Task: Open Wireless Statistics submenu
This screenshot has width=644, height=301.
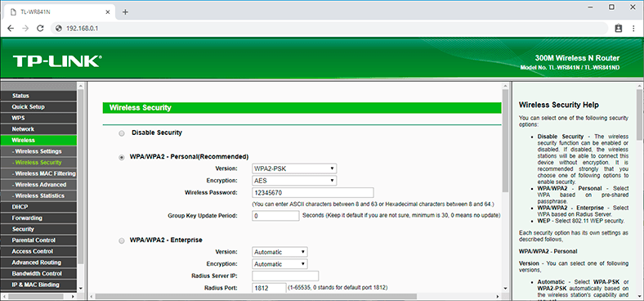Action: tap(38, 195)
